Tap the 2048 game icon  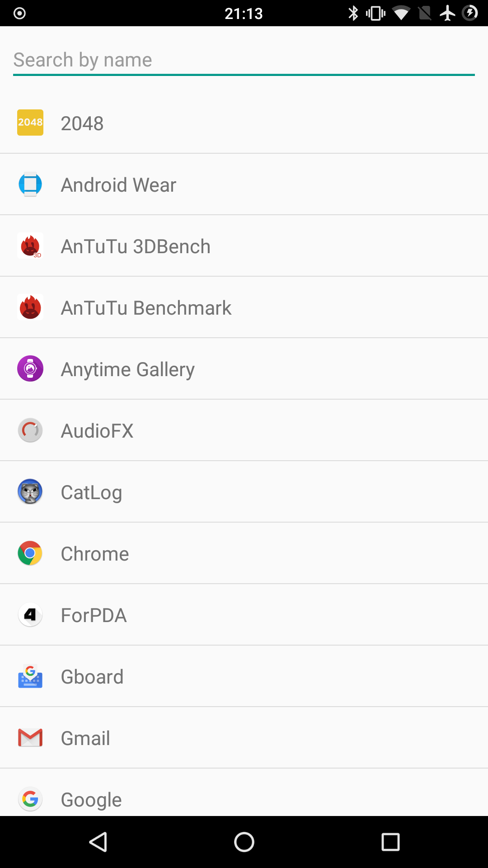pos(30,123)
